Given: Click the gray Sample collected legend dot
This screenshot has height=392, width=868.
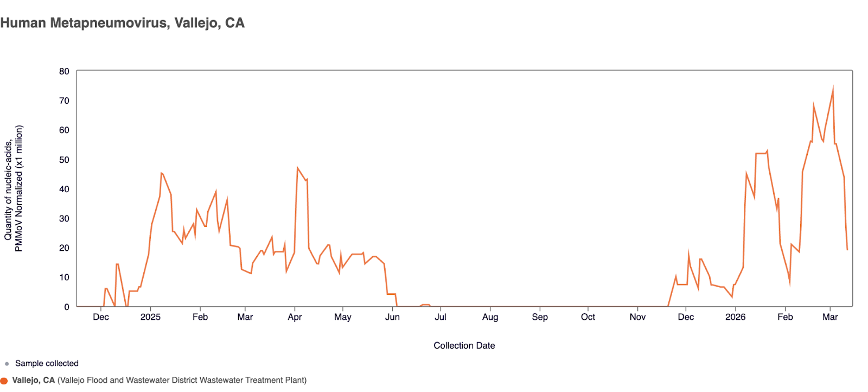Looking at the screenshot, I should tap(7, 364).
